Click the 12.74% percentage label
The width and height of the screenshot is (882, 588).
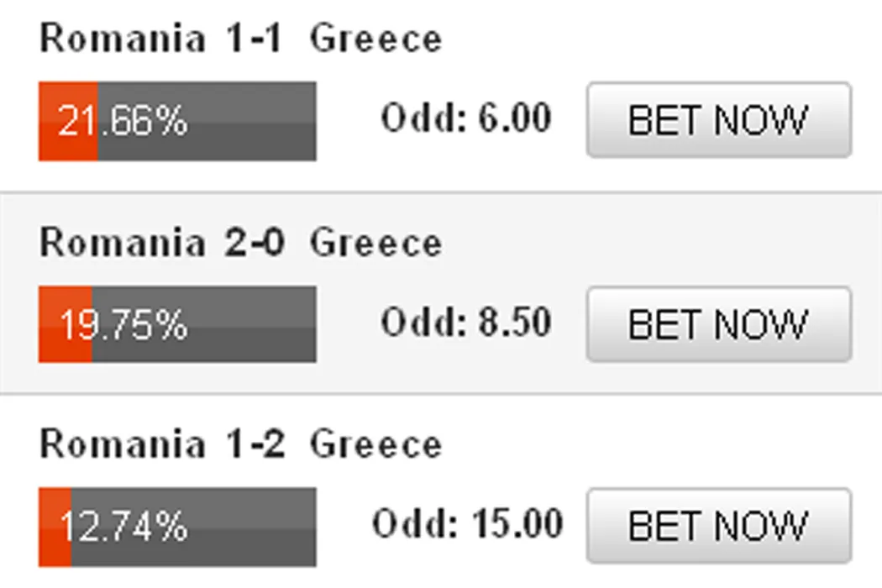123,528
